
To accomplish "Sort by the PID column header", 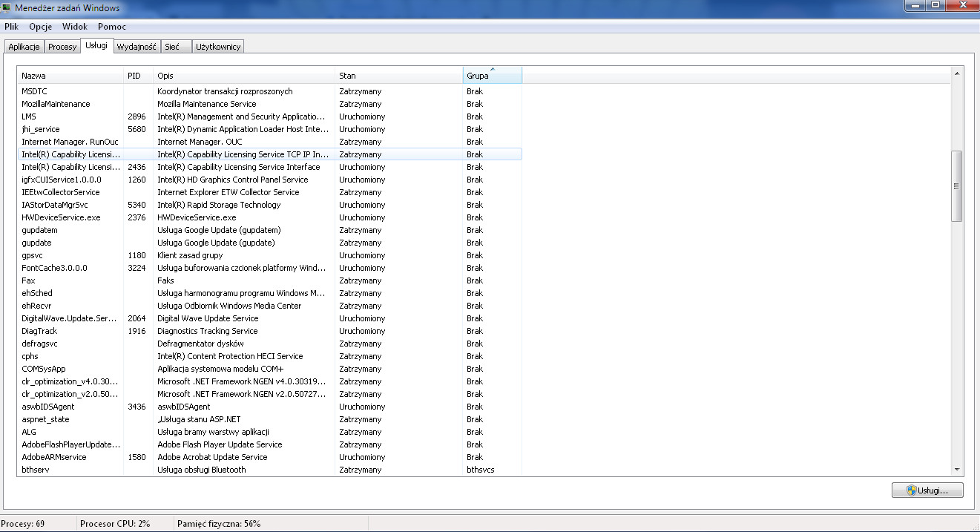I will pyautogui.click(x=139, y=76).
